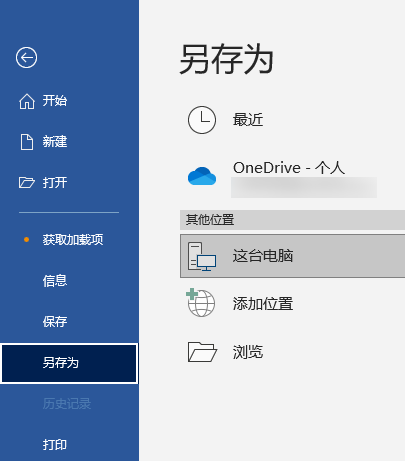Click the 其他位置 section header
Screen dimensions: 405x461
[x=293, y=220]
